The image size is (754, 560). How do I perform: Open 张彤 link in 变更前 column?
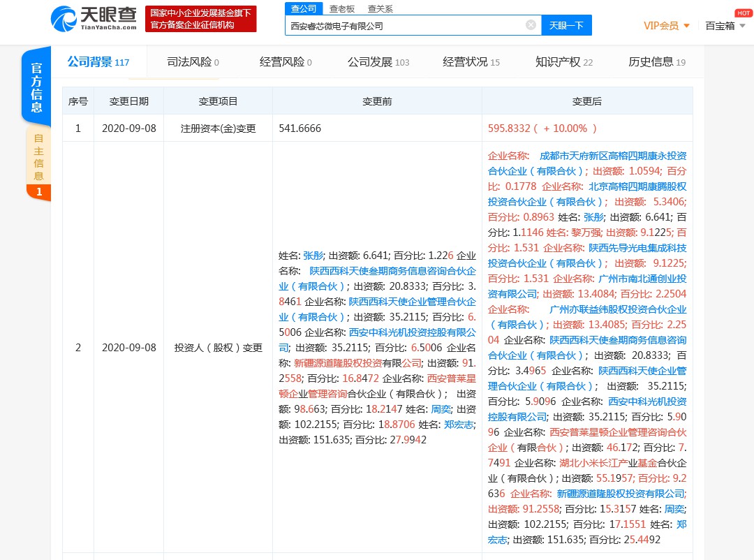tap(313, 256)
